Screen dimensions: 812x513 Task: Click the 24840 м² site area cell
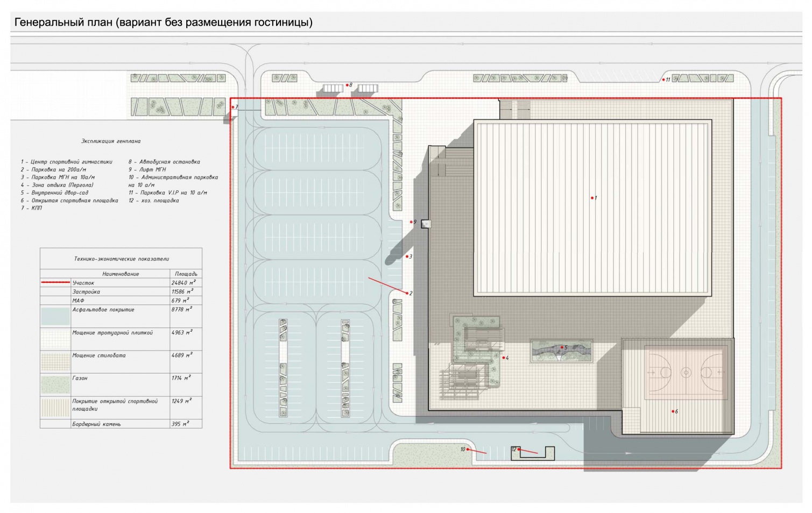click(x=183, y=282)
